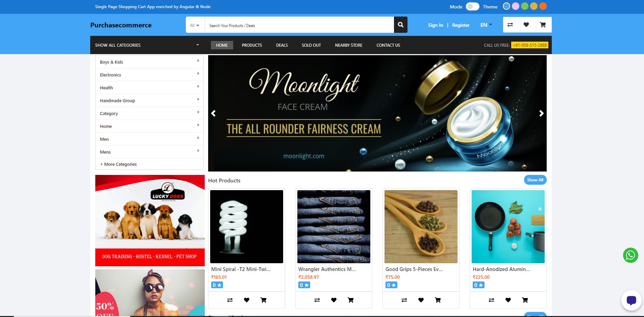Compare the Good Grips 5-Pieces product

tap(404, 300)
